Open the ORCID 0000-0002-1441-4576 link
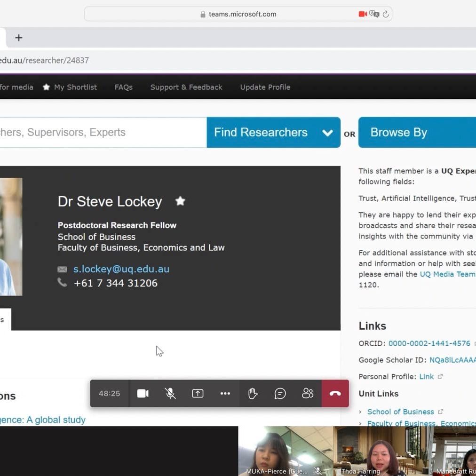476x476 pixels. [x=429, y=343]
